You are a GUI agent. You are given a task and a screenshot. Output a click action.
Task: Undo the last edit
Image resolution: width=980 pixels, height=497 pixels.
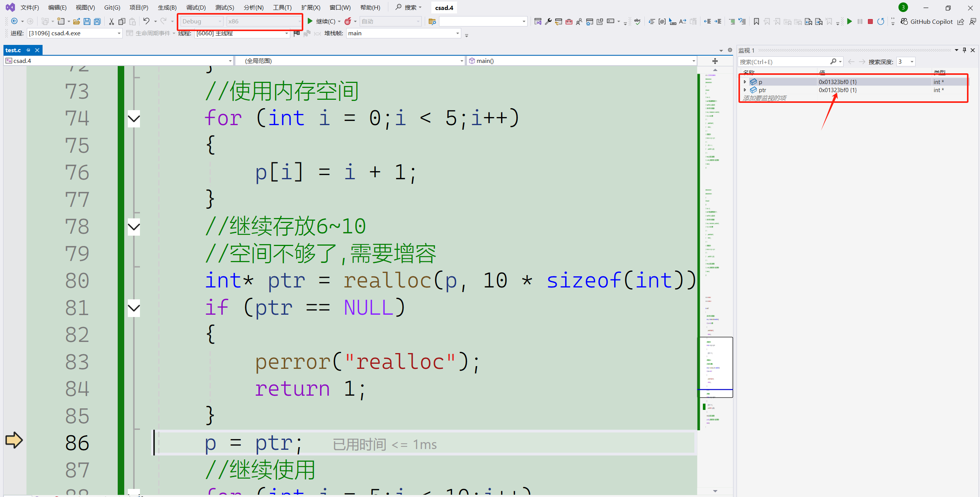[x=147, y=21]
